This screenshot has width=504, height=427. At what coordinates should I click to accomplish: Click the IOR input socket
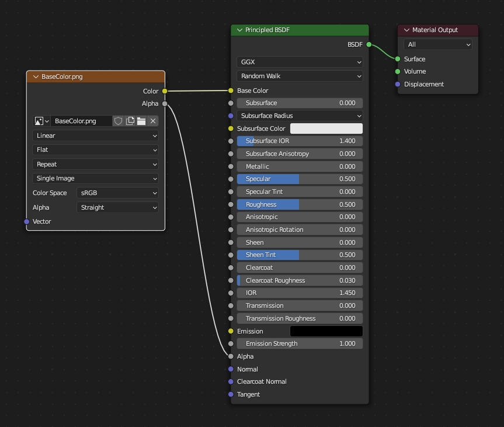click(x=231, y=293)
